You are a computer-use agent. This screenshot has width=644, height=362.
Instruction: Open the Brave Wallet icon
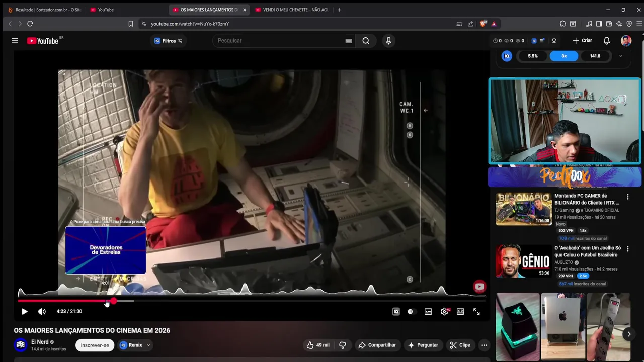click(x=609, y=24)
